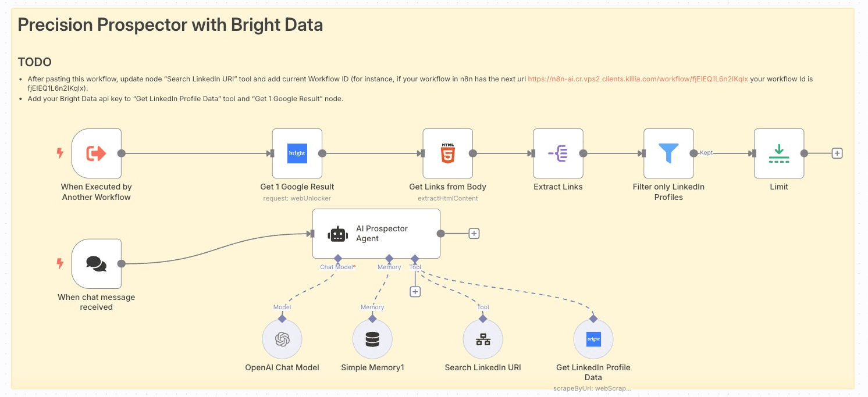Click the plus button under the Tool connector
Viewport: 868px width, 397px height.
pyautogui.click(x=415, y=292)
